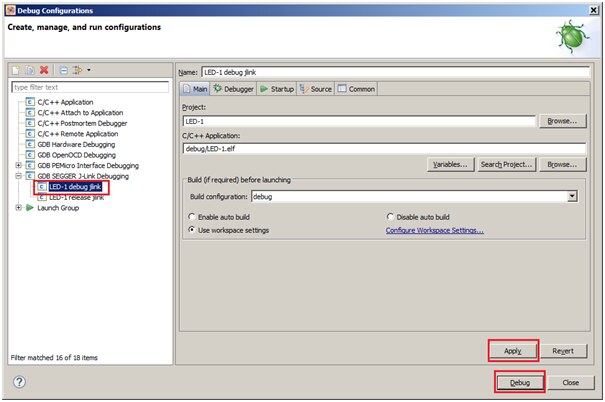605x402 pixels.
Task: Click the C/C++ Postmortem Debugger icon
Action: pos(30,123)
